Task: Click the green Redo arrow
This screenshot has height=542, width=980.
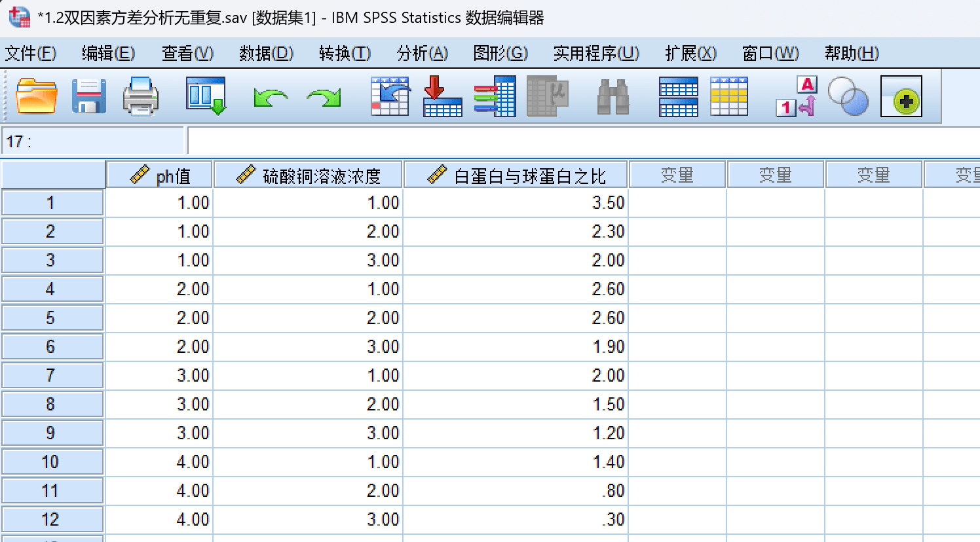Action: (324, 98)
